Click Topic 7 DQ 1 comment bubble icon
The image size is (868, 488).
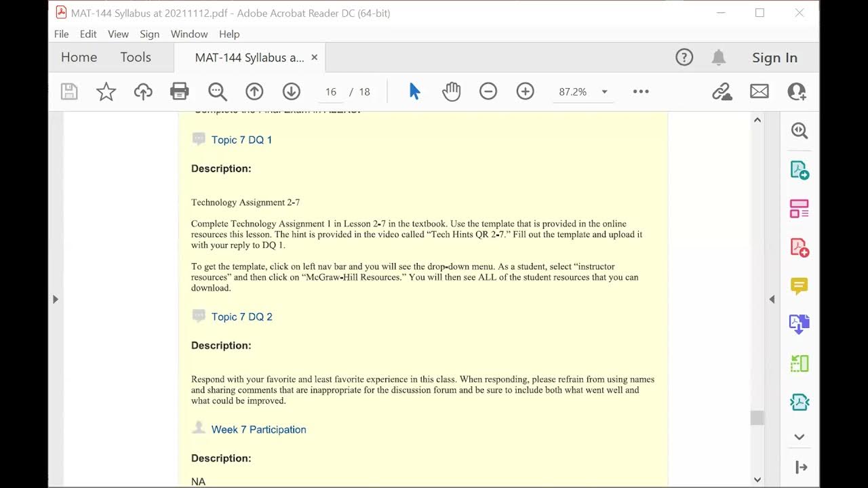pos(199,139)
